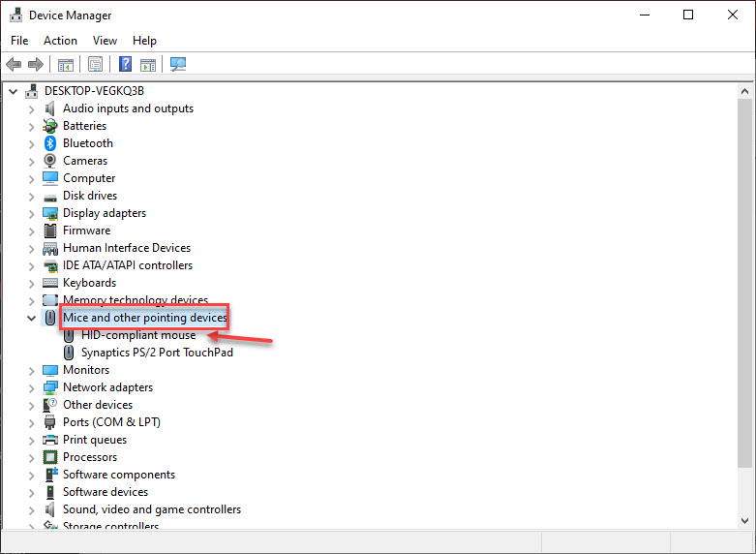Expand the Network adapters node
756x554 pixels.
pyautogui.click(x=31, y=387)
